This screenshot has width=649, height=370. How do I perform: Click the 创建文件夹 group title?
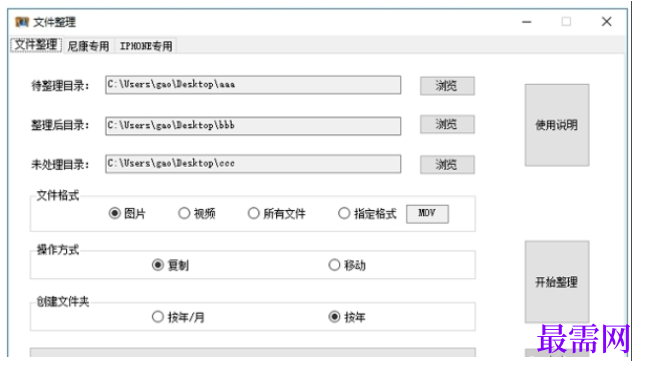[x=62, y=302]
